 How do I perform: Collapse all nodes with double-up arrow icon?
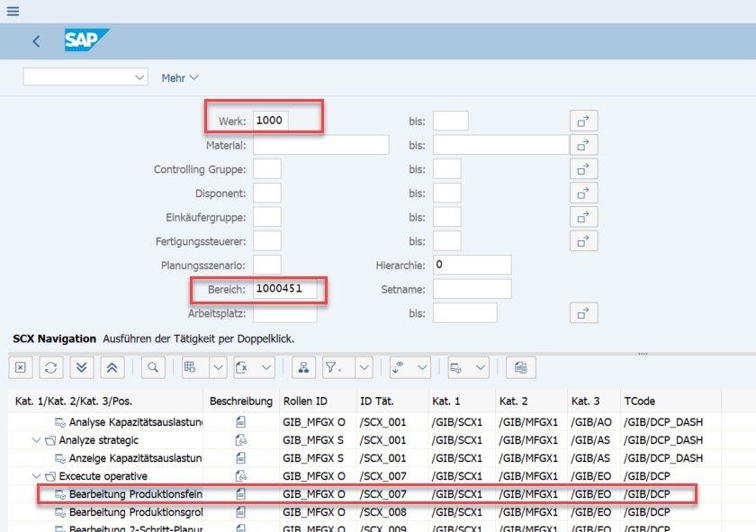(x=111, y=367)
